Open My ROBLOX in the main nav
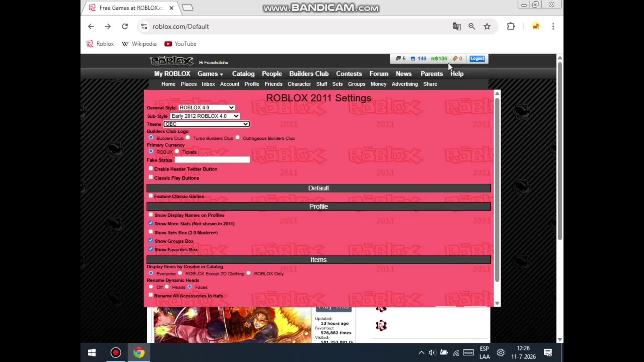Viewport: 644px width, 362px height. coord(172,74)
